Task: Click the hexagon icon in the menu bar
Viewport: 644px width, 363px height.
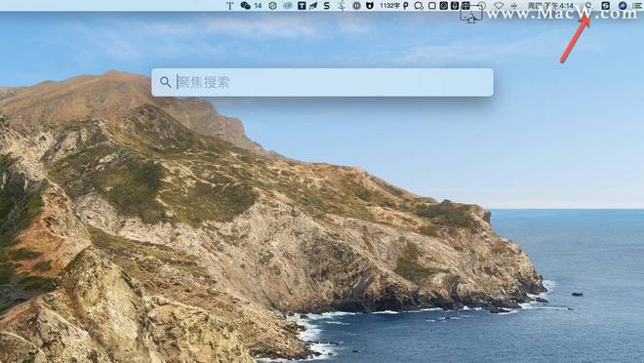Action: [x=272, y=5]
